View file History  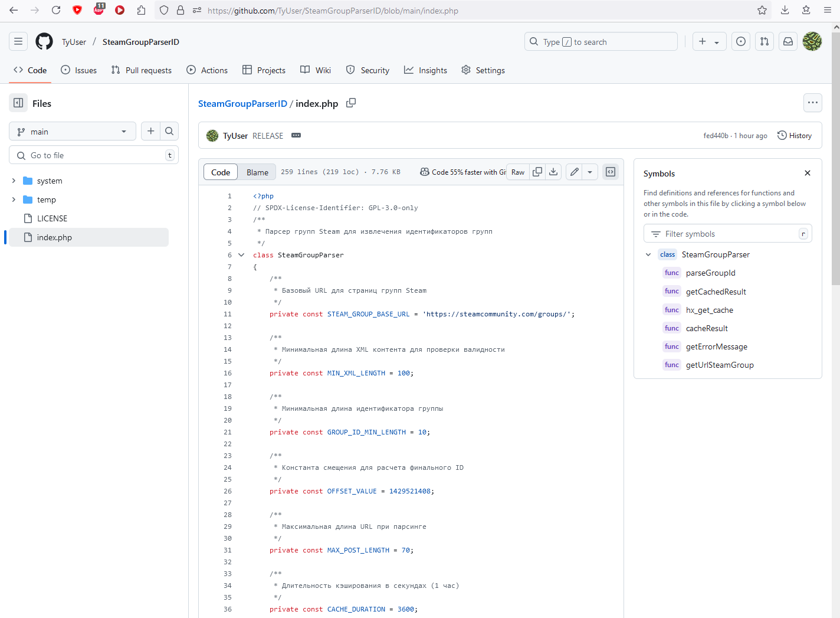(x=795, y=135)
